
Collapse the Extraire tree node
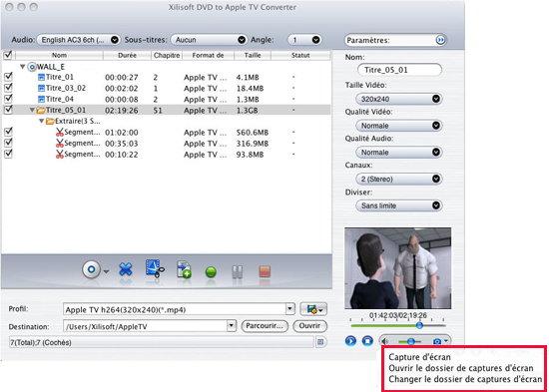(41, 122)
